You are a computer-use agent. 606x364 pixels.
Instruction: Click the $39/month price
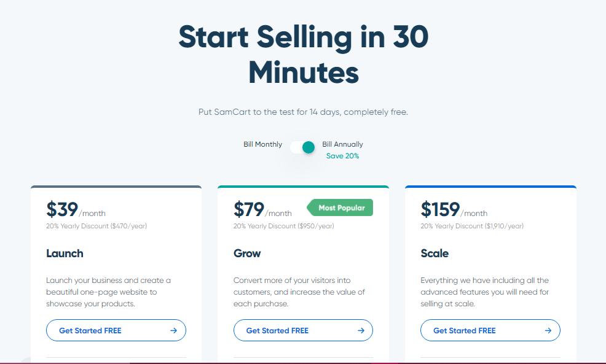click(x=75, y=210)
